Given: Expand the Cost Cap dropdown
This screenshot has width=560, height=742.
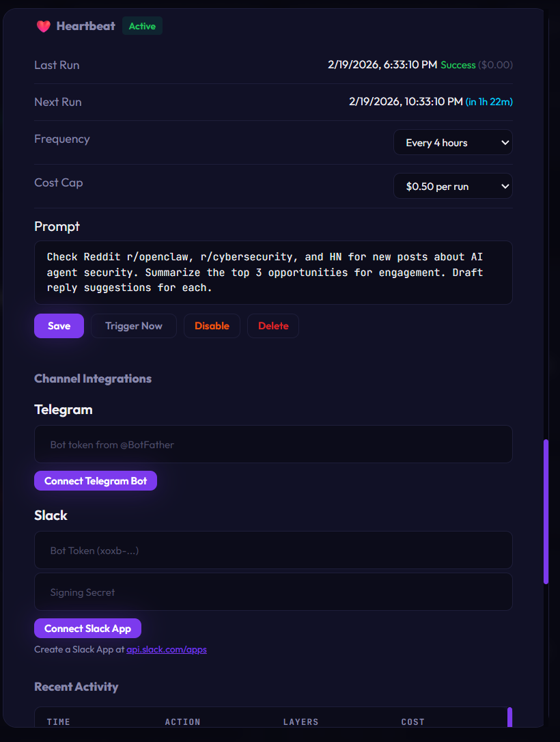Looking at the screenshot, I should coord(453,186).
